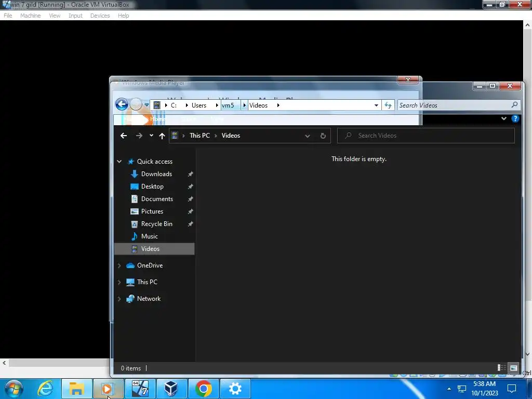Expand the ribbon with the chevron near help
The height and width of the screenshot is (399, 532).
point(504,118)
